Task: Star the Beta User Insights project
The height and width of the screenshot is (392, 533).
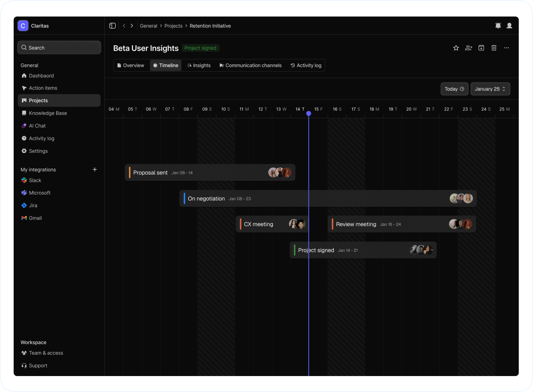Action: click(x=456, y=48)
